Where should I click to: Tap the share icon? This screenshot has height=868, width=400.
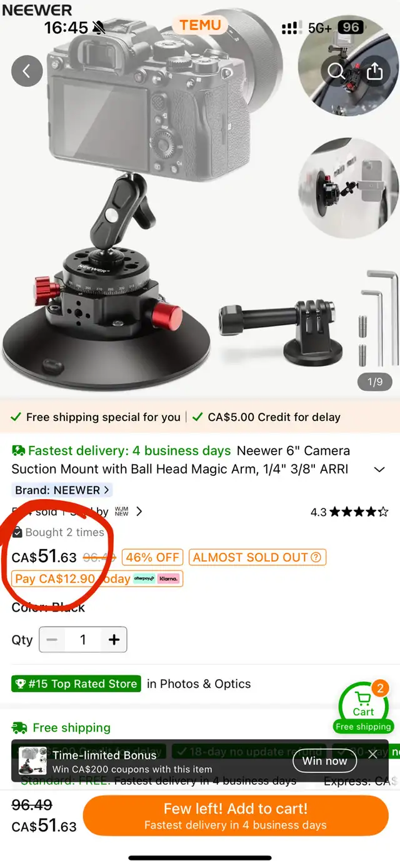point(374,71)
